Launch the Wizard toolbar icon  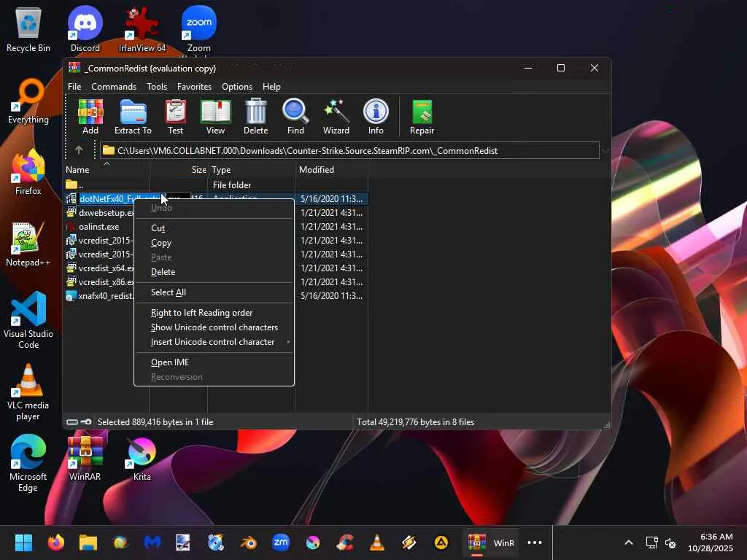(x=336, y=117)
